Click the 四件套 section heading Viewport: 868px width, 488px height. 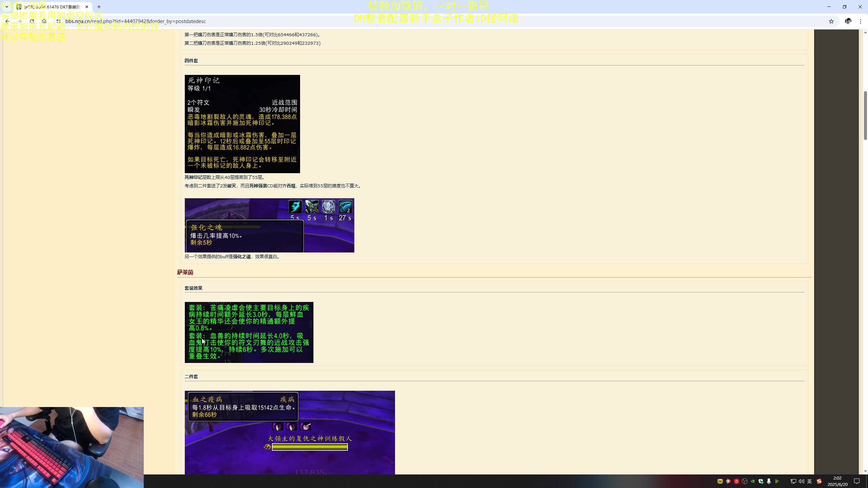(191, 61)
